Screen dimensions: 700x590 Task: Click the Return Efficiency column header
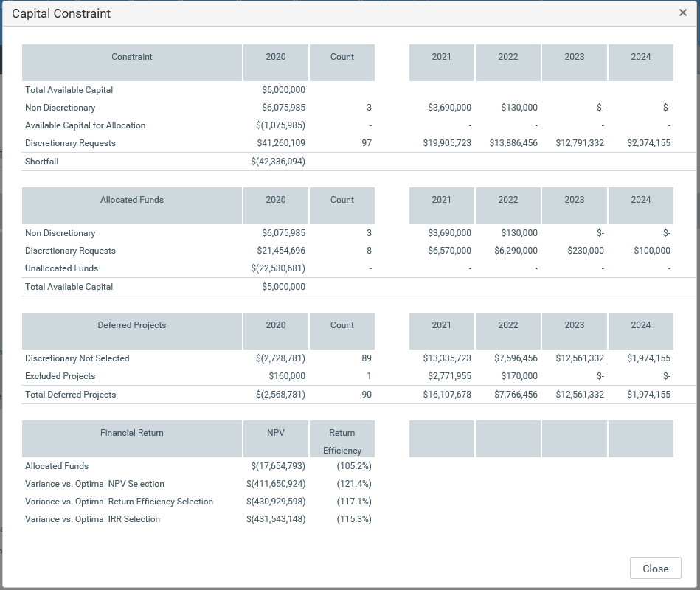(x=342, y=441)
